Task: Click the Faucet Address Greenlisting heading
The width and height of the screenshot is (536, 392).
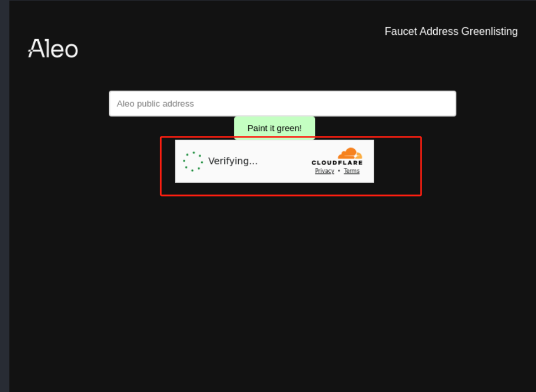Action: click(x=451, y=31)
